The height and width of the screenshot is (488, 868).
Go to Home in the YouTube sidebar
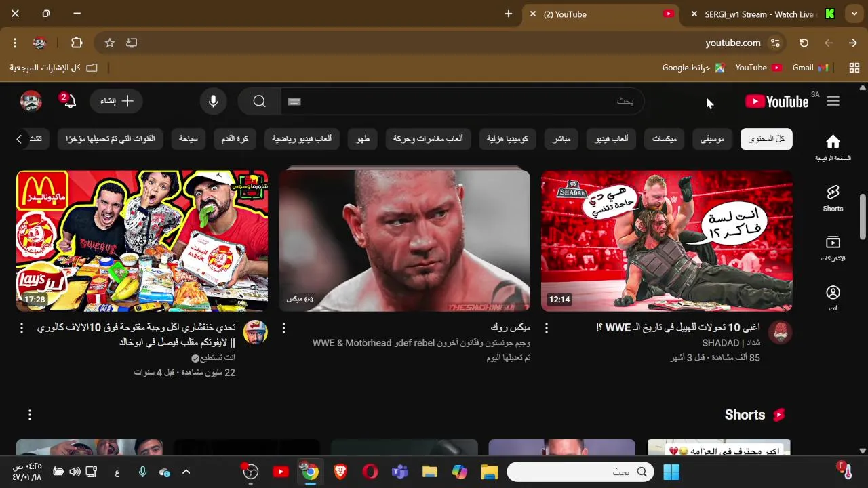(833, 147)
